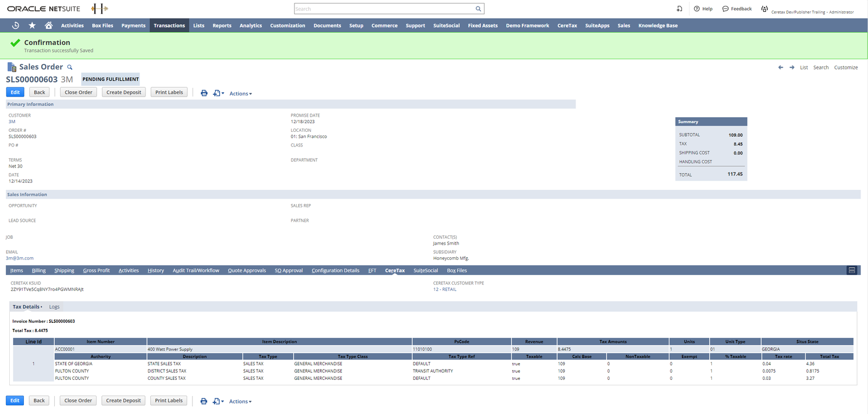
Task: Open the Fixed Assets menu
Action: coord(483,26)
